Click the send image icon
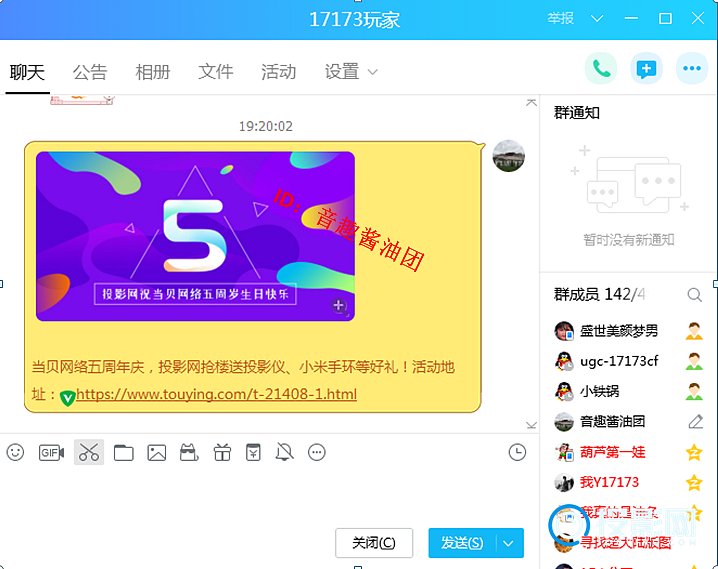718x569 pixels. coord(156,453)
